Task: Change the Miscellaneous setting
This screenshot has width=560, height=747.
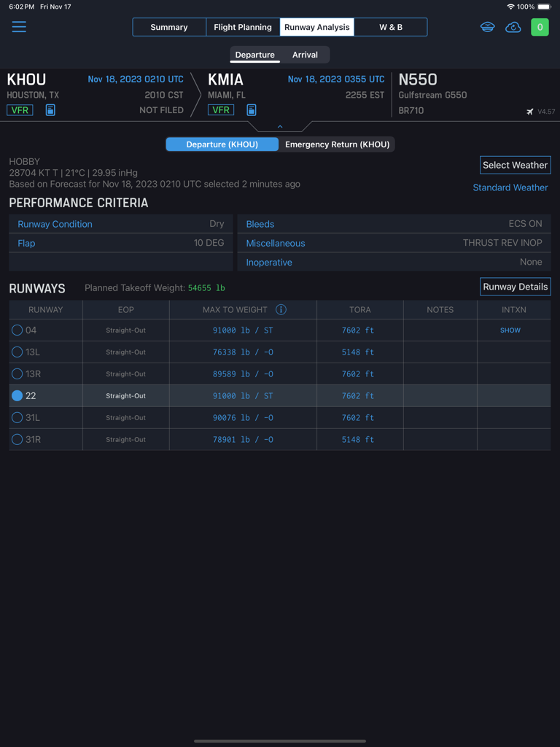Action: (394, 243)
